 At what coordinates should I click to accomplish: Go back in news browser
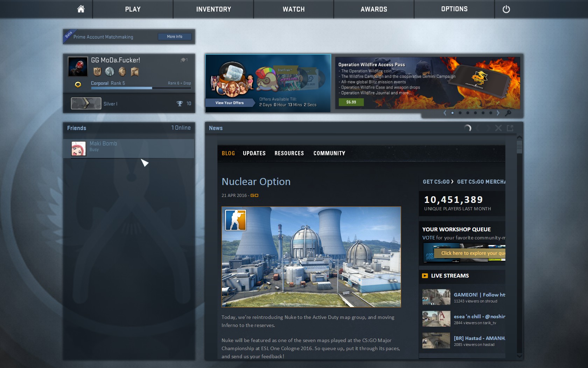pyautogui.click(x=477, y=128)
